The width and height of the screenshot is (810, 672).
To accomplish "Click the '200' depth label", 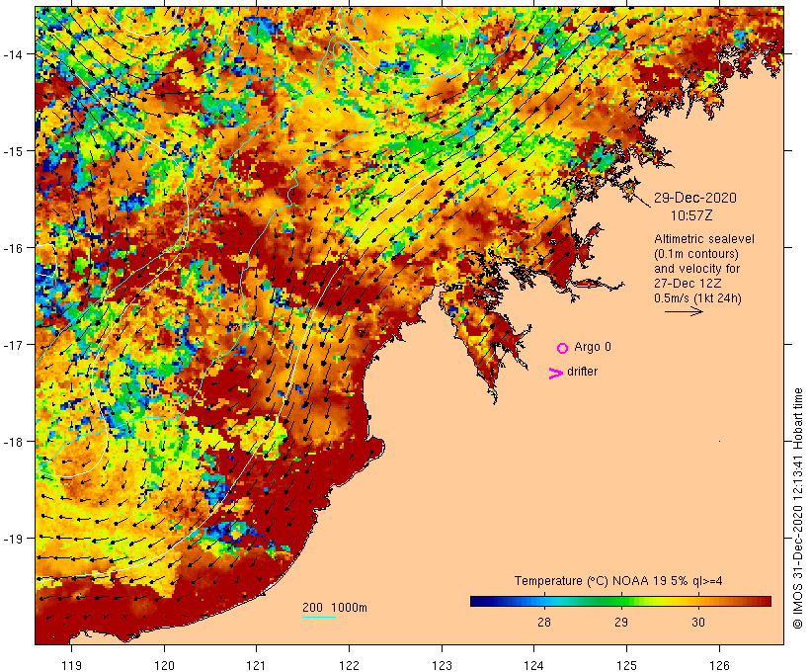I will (x=312, y=608).
